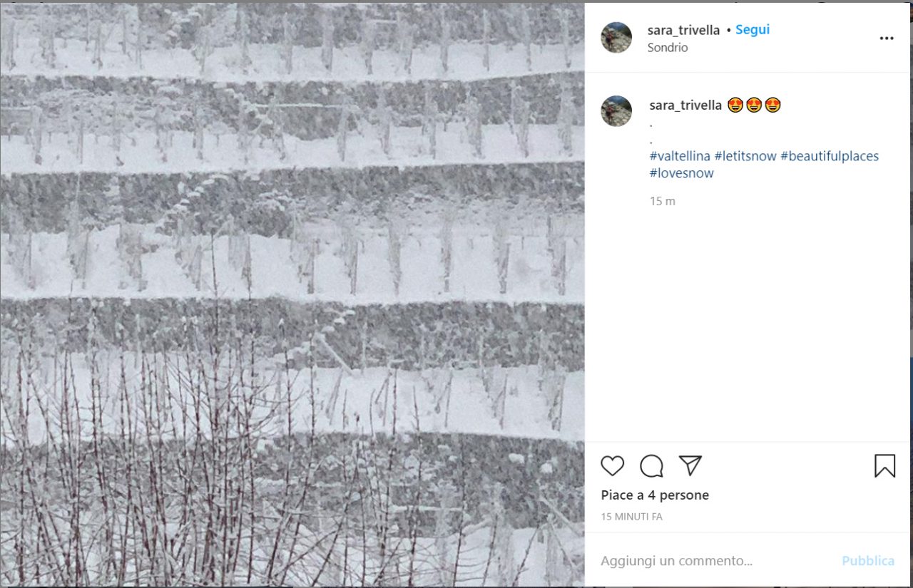Click the snowy vineyard terraces photo
This screenshot has height=588, width=913.
(292, 294)
